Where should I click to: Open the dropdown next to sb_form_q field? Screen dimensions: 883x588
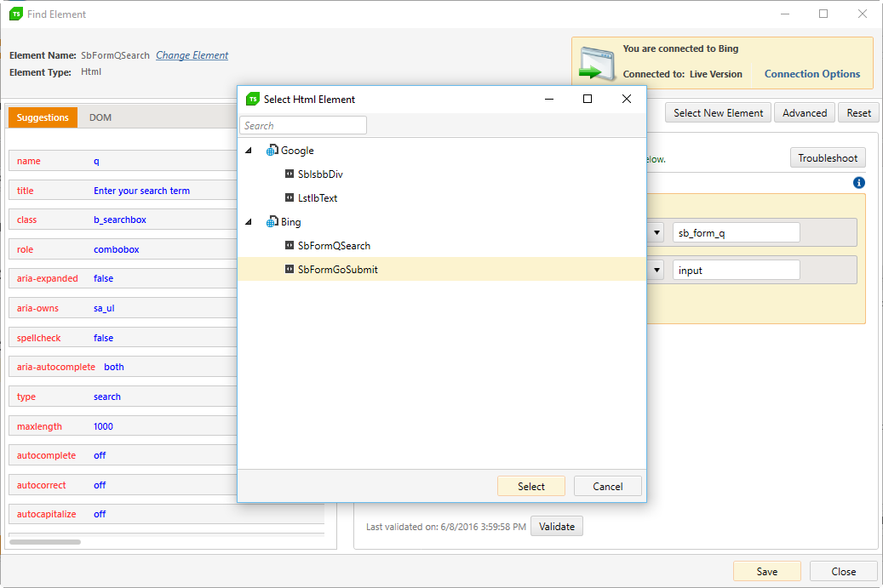click(657, 232)
